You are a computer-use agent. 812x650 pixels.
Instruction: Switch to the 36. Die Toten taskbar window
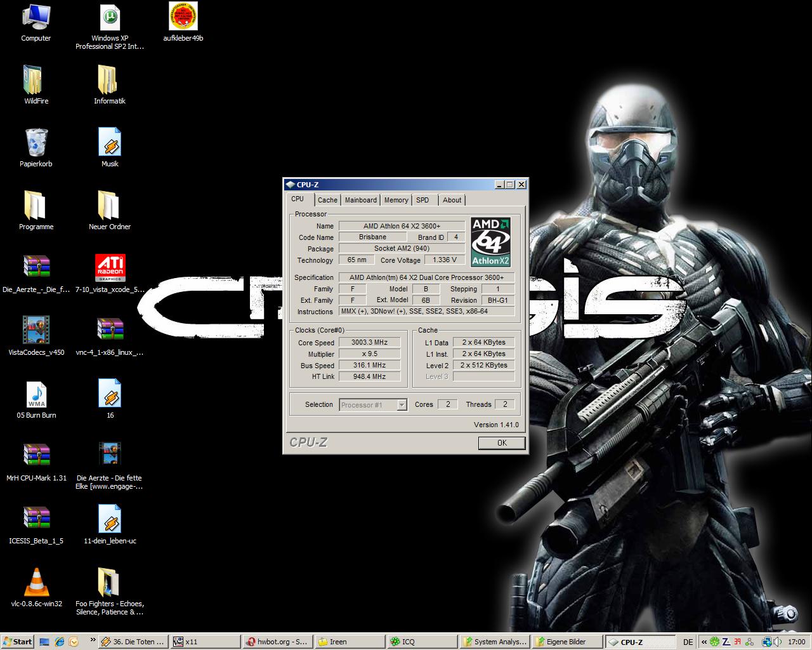pos(133,642)
